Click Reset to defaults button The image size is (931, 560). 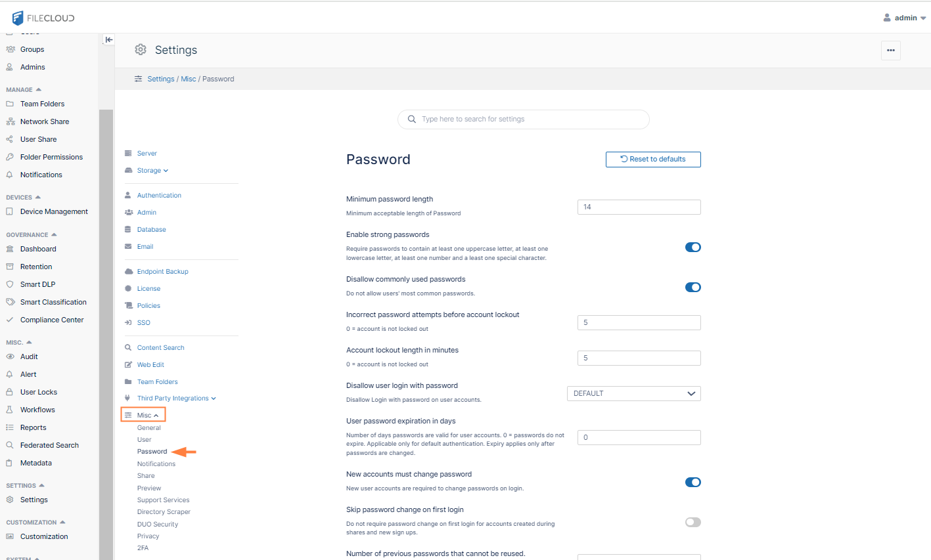(x=652, y=159)
